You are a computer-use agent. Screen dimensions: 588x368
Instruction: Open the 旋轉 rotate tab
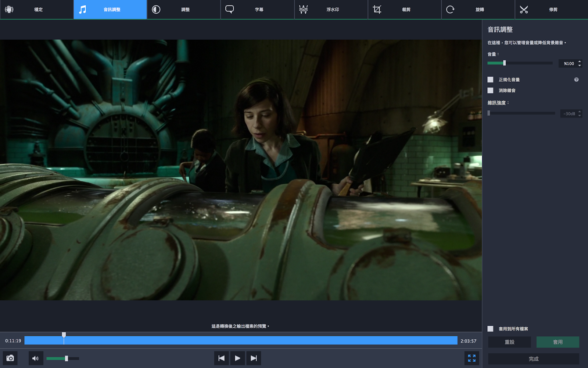[478, 10]
